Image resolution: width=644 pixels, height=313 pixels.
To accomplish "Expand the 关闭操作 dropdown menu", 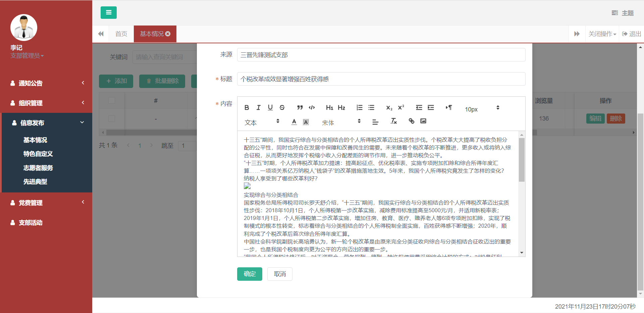I will [x=602, y=34].
